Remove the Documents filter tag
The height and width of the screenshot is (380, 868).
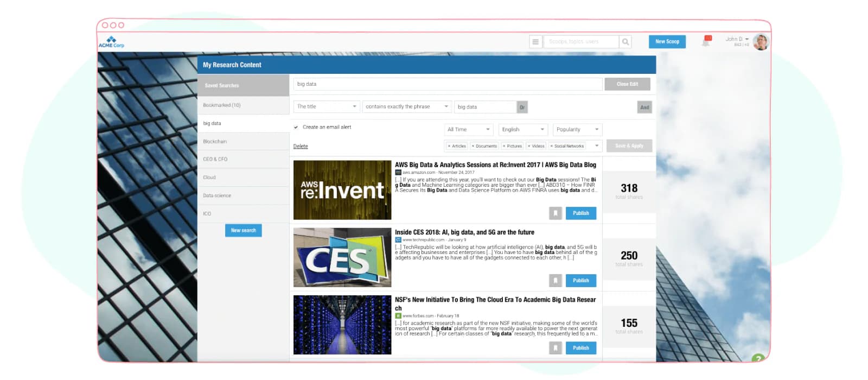(x=473, y=146)
